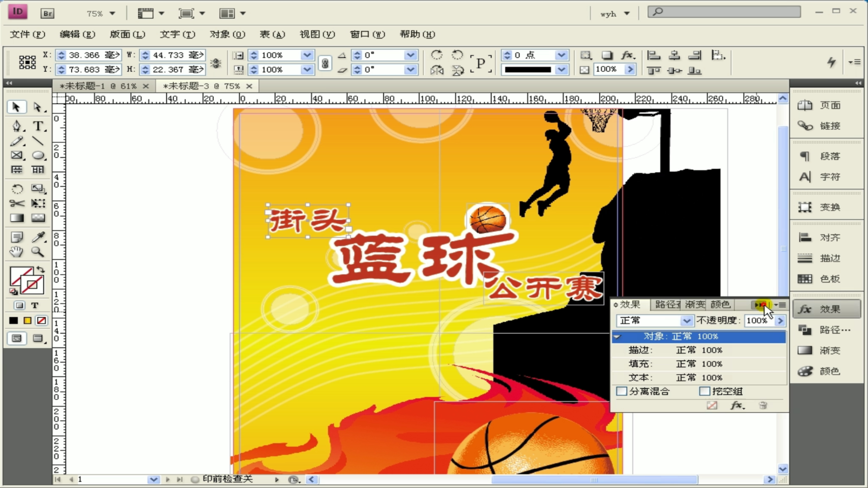Select the Pen tool

click(16, 126)
